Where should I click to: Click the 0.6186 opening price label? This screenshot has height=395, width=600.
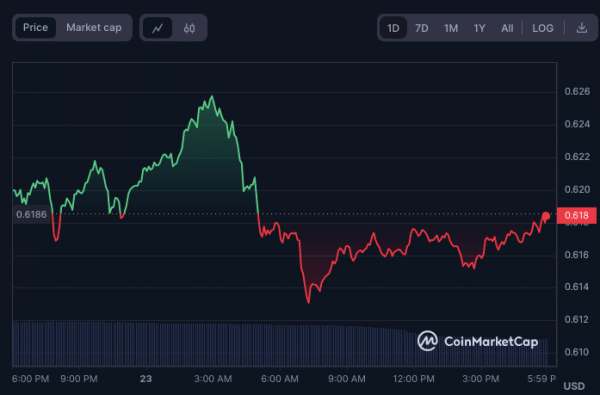(x=32, y=214)
